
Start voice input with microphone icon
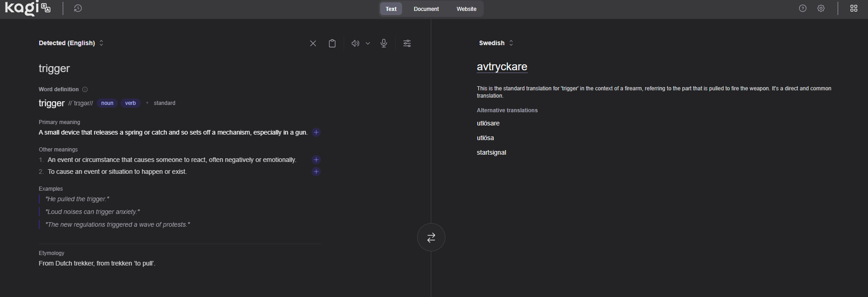pyautogui.click(x=384, y=43)
